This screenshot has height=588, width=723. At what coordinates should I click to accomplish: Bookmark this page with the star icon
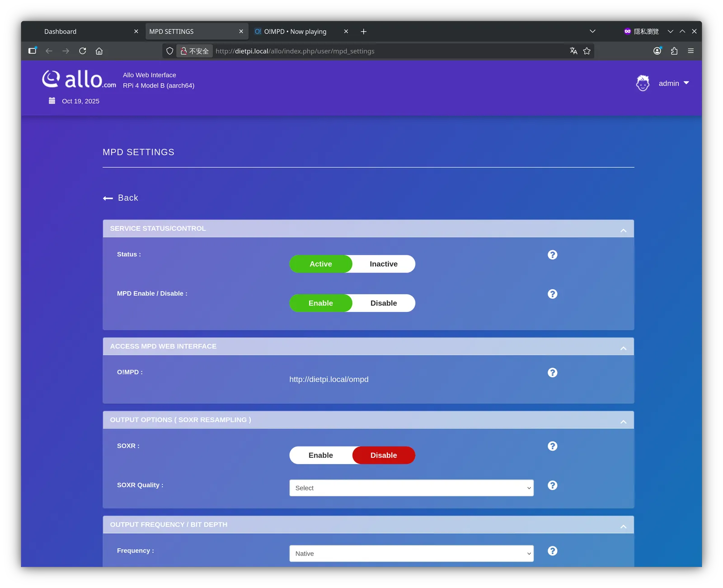coord(587,51)
